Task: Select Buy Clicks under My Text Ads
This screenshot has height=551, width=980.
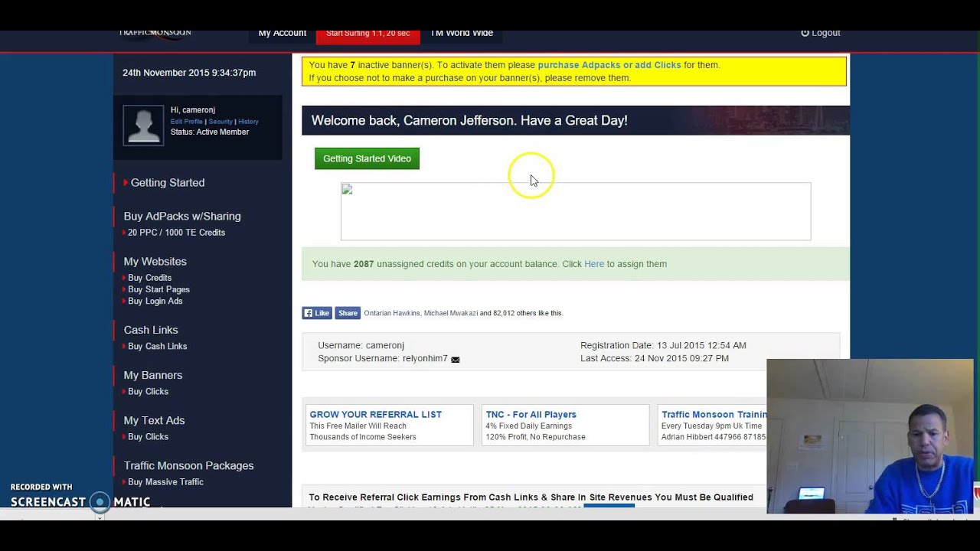Action: [148, 436]
